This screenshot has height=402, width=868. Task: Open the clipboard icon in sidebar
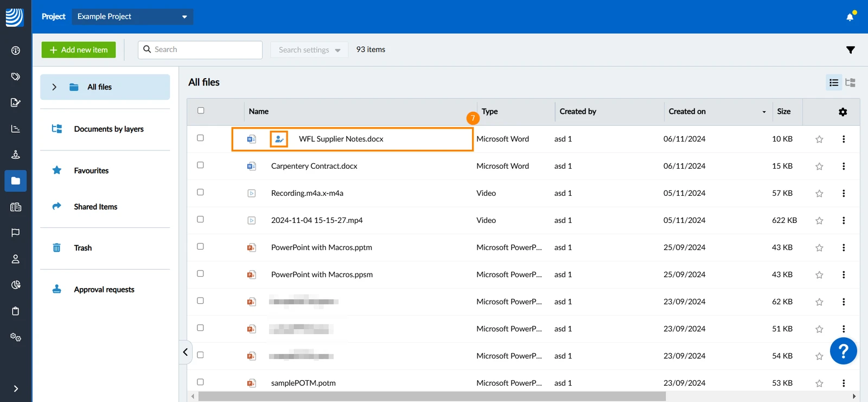tap(16, 311)
